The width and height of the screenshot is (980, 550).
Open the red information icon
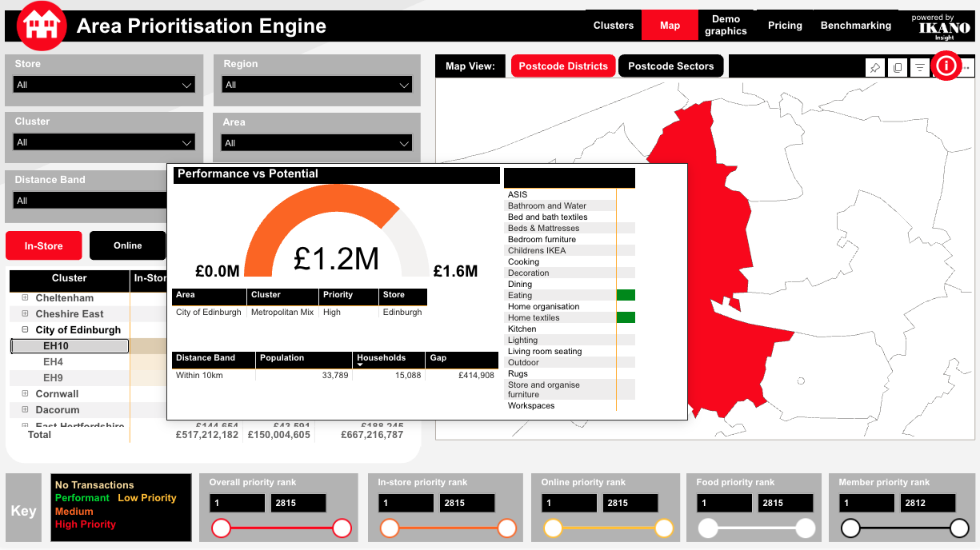click(946, 66)
